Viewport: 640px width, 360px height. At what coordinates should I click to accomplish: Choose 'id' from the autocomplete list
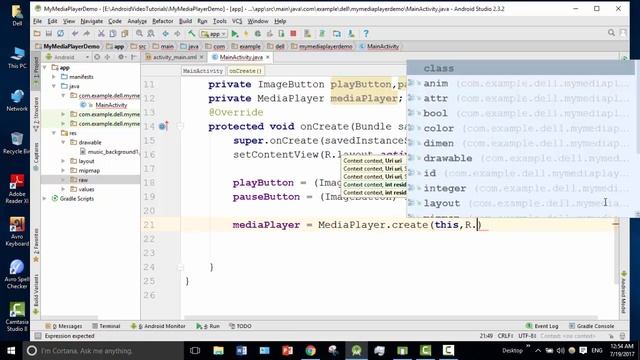click(521, 173)
